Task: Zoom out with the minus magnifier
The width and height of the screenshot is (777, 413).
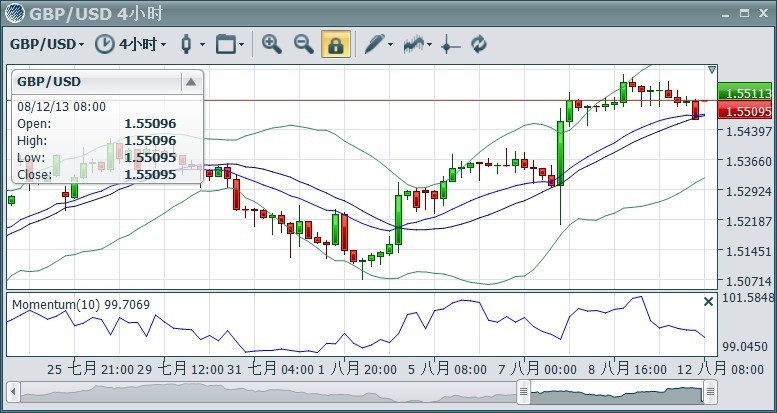Action: (x=303, y=44)
